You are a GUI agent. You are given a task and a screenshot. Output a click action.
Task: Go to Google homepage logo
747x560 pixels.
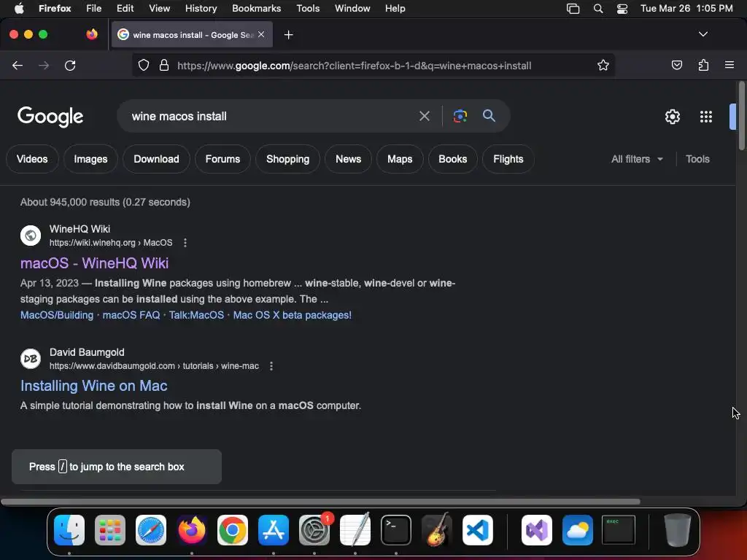(50, 117)
